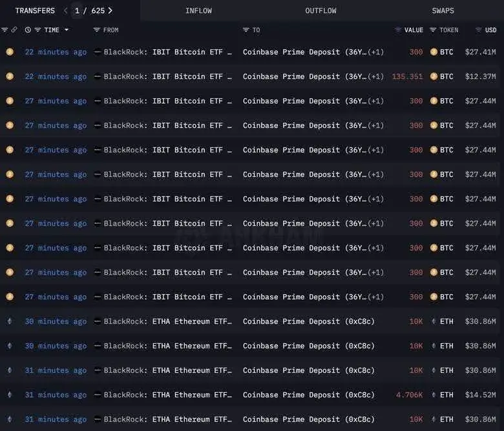The width and height of the screenshot is (504, 431).
Task: Click ETH token icon in $14.52M row
Action: click(434, 395)
